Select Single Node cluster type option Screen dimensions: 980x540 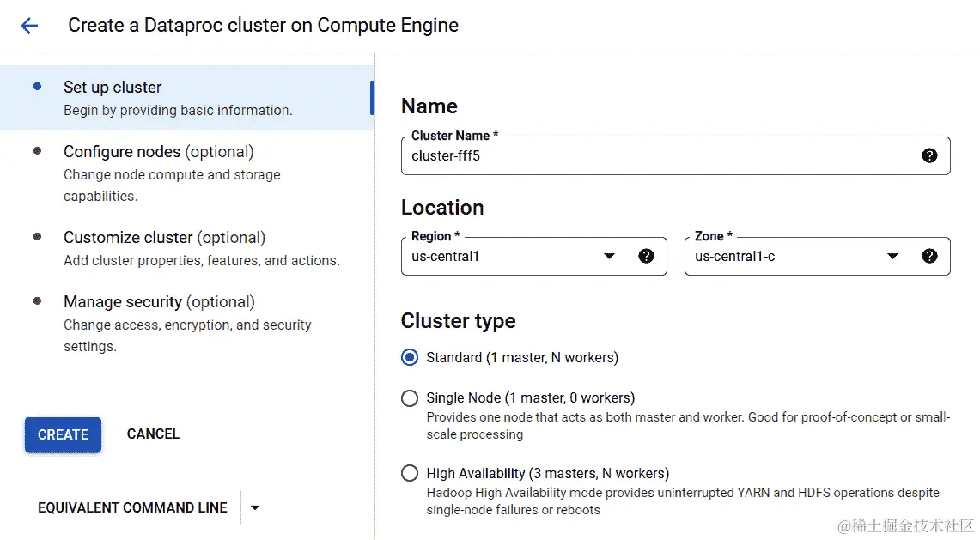pos(410,398)
